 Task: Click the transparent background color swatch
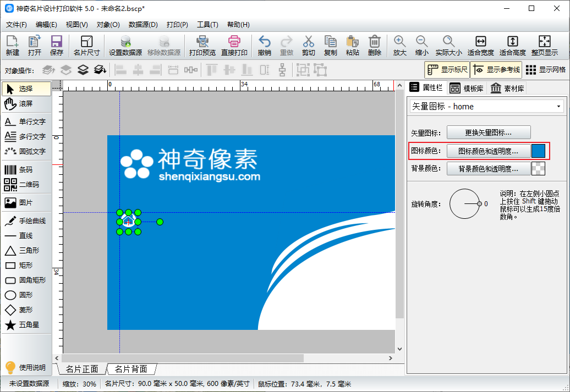coord(539,169)
